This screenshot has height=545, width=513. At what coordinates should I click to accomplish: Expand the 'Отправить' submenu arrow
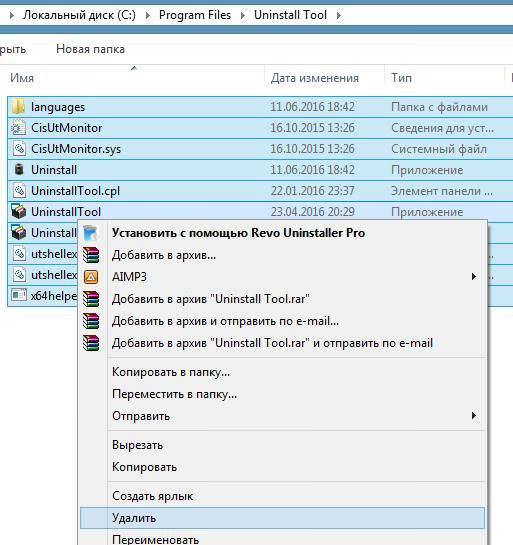(x=473, y=415)
